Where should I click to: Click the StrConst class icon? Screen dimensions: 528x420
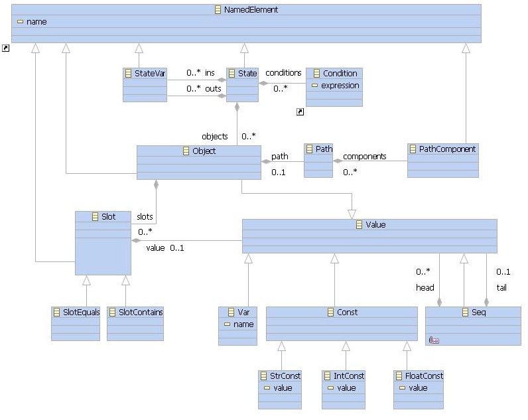tap(263, 376)
